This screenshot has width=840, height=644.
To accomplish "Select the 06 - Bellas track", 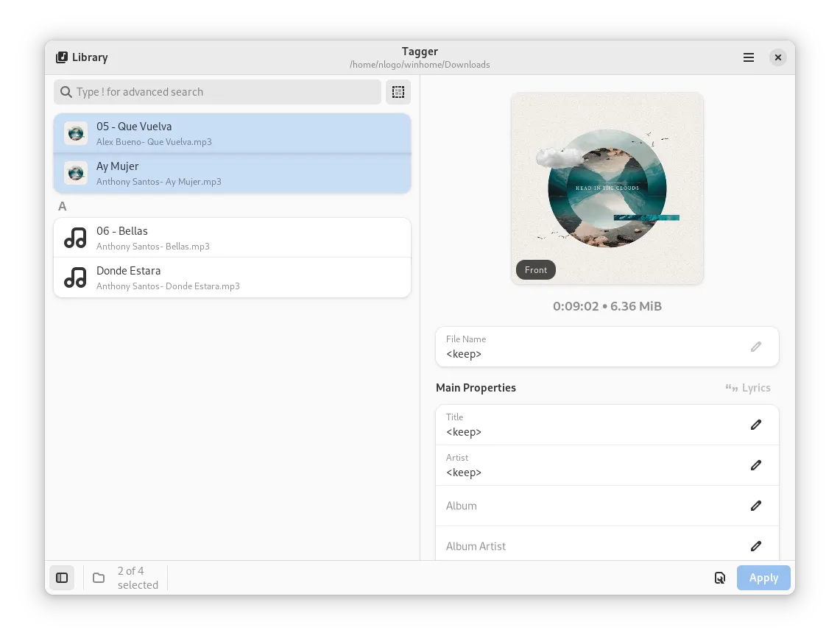I will (232, 238).
